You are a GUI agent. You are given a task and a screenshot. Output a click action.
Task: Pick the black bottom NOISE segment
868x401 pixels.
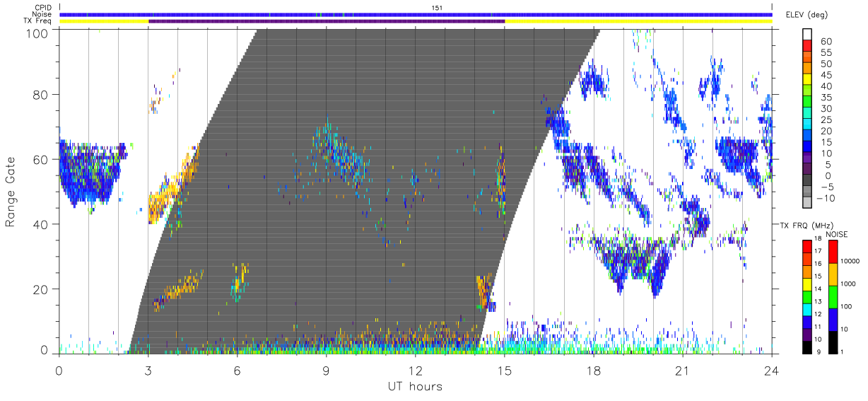[x=833, y=342]
